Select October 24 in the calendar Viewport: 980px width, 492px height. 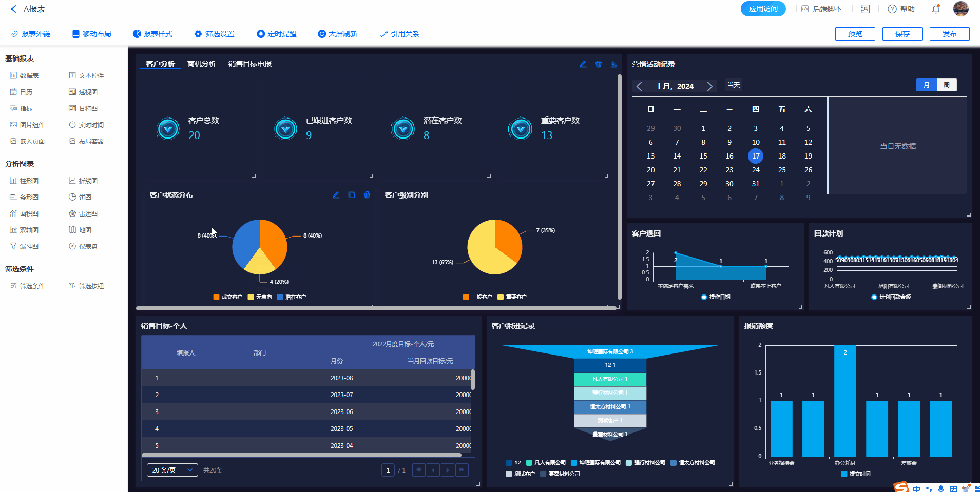click(756, 170)
